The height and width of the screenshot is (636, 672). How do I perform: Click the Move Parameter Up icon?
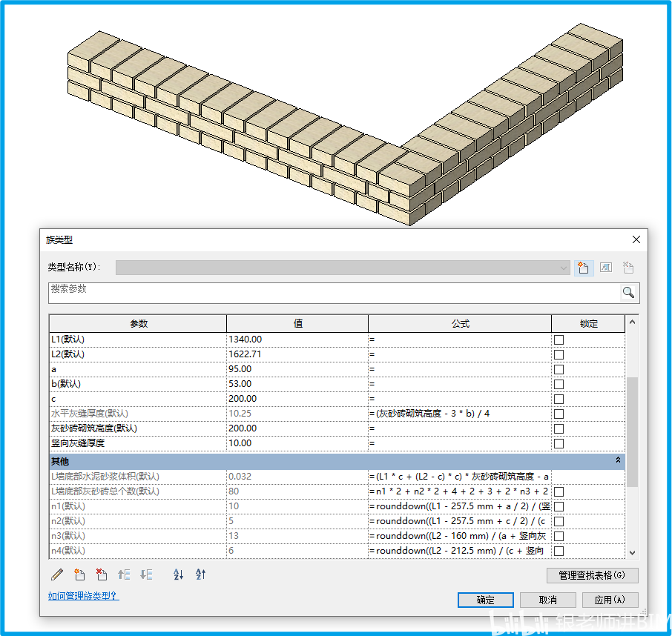(124, 574)
